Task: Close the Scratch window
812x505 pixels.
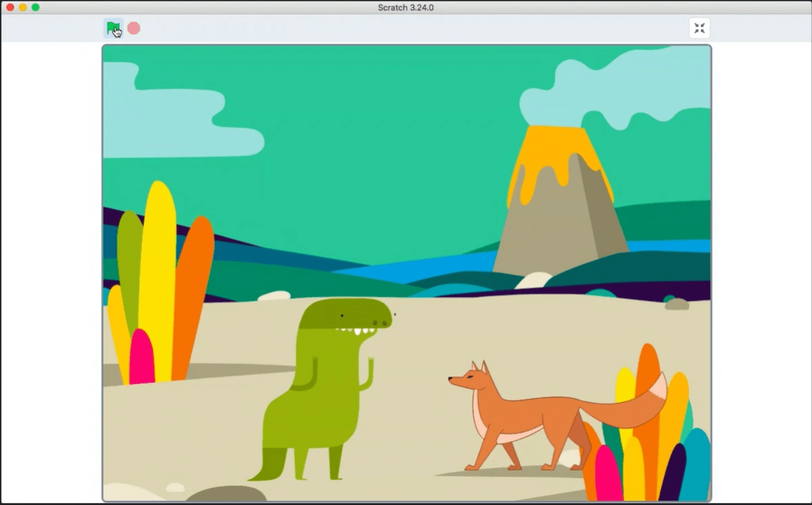Action: coord(10,7)
